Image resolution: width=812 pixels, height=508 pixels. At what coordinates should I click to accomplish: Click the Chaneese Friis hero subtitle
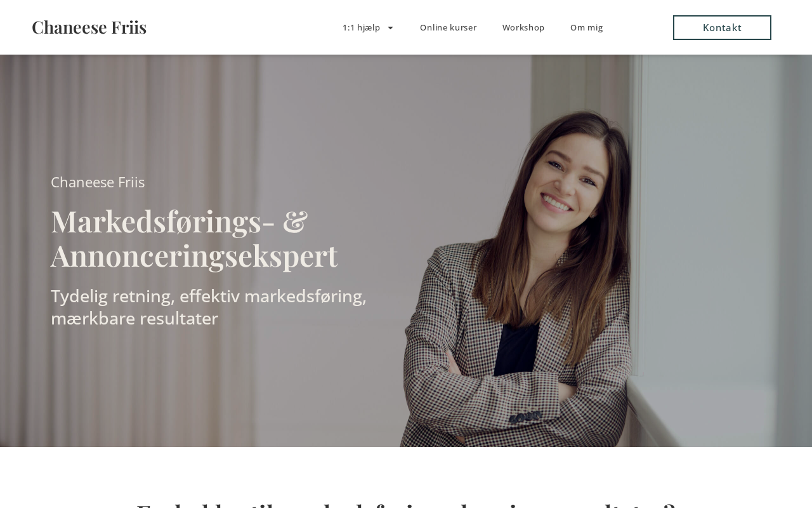click(98, 182)
